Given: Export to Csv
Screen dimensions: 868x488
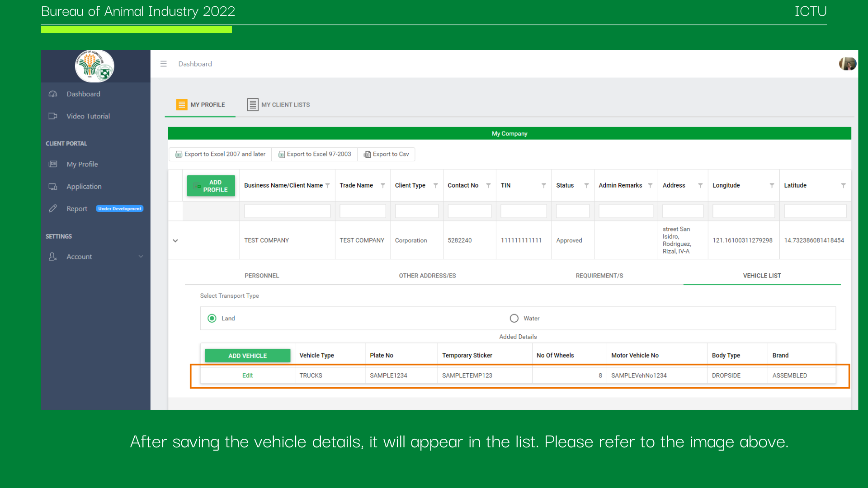Looking at the screenshot, I should [386, 154].
